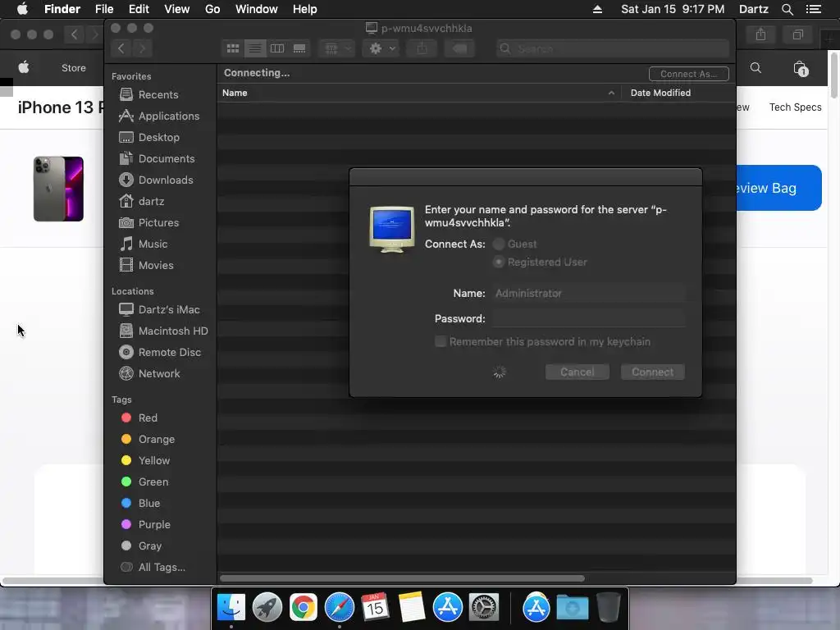Select the Blue tag
This screenshot has width=840, height=630.
coord(140,504)
